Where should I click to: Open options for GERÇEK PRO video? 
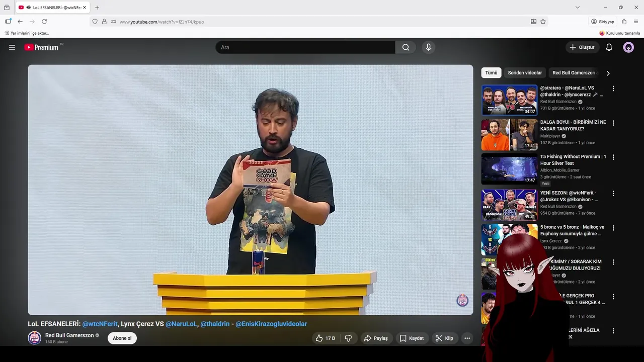(613, 297)
